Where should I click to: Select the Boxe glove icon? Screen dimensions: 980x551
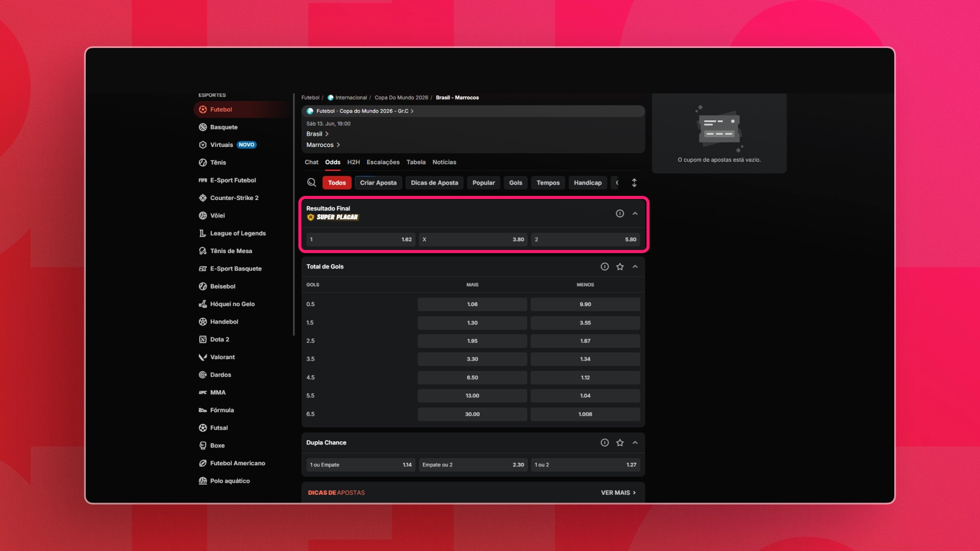[x=203, y=446]
